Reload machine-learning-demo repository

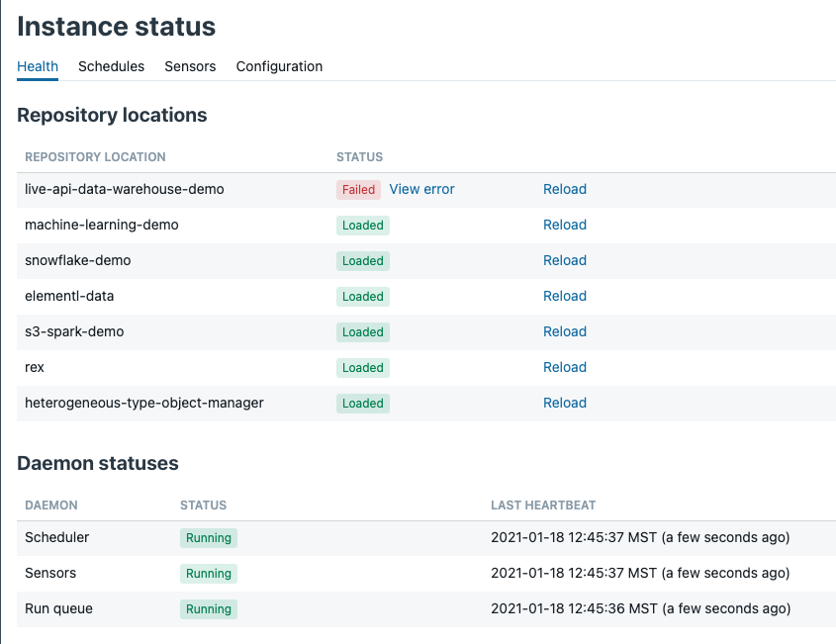click(565, 225)
